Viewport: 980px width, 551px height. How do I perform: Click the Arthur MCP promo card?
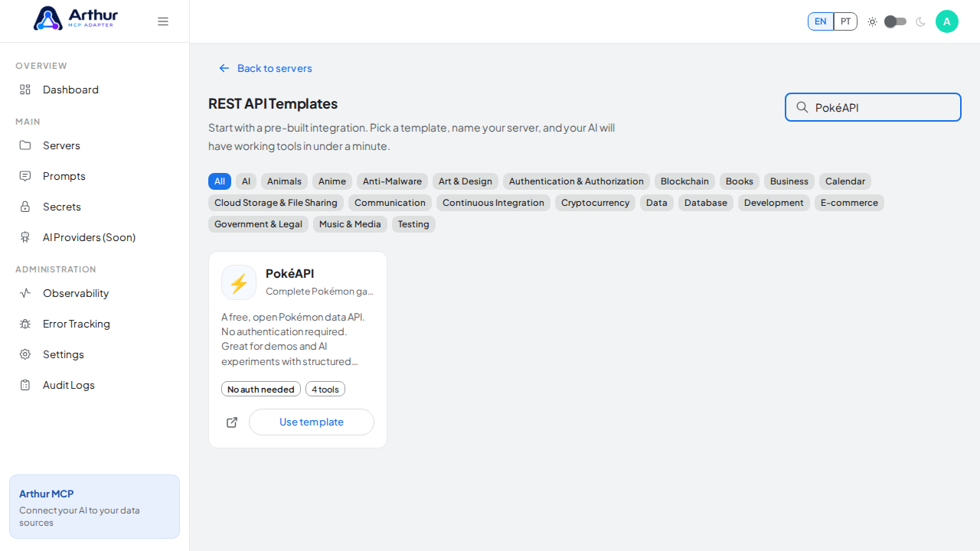(94, 507)
